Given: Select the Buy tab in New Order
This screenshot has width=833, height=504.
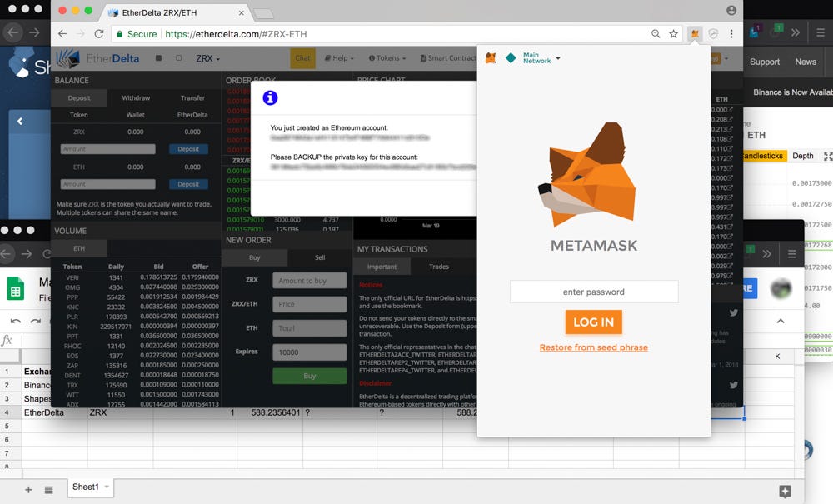Looking at the screenshot, I should coord(254,257).
